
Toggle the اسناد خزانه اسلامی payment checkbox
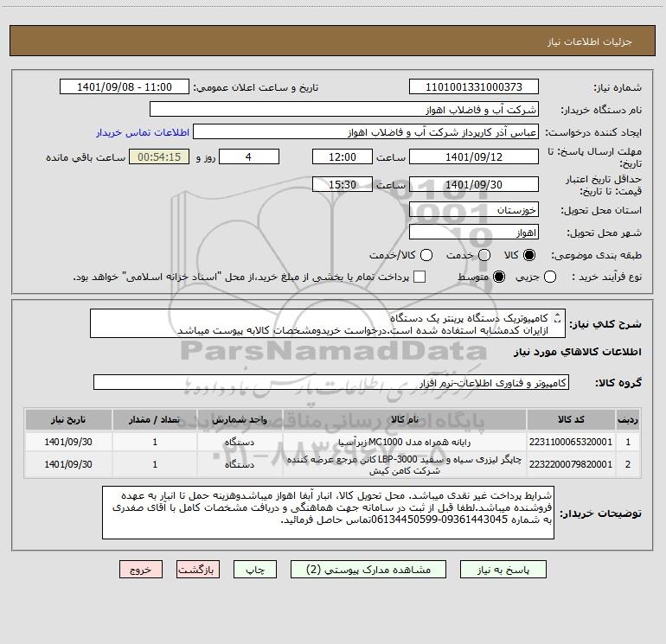point(419,277)
